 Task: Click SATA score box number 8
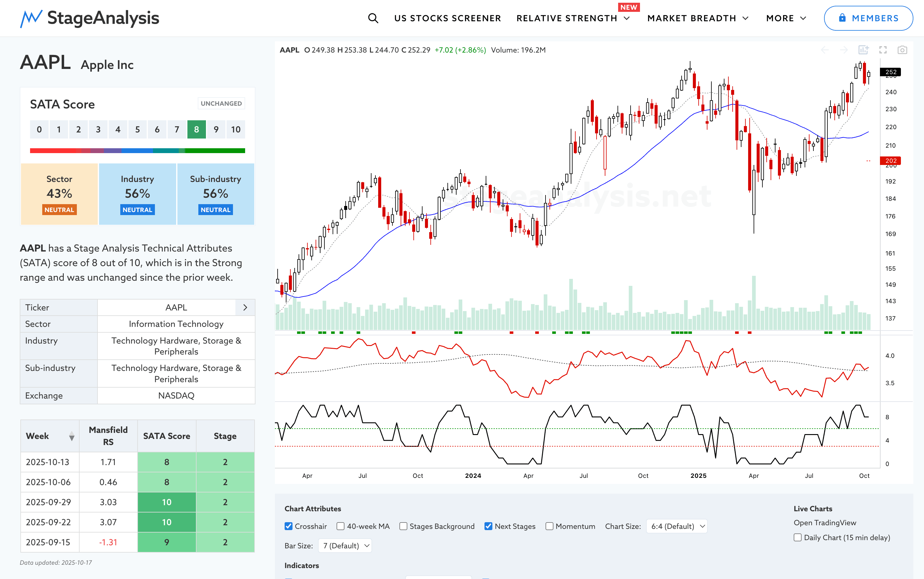coord(197,129)
